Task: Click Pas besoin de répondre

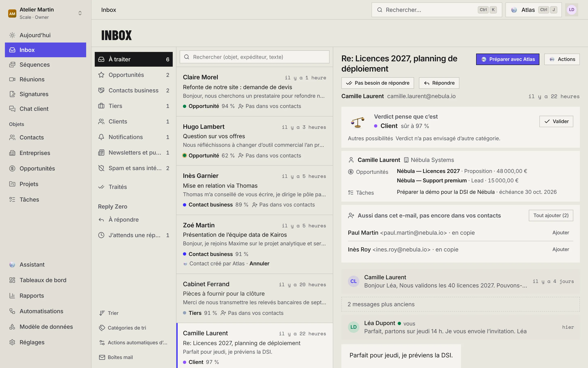Action: pyautogui.click(x=378, y=83)
